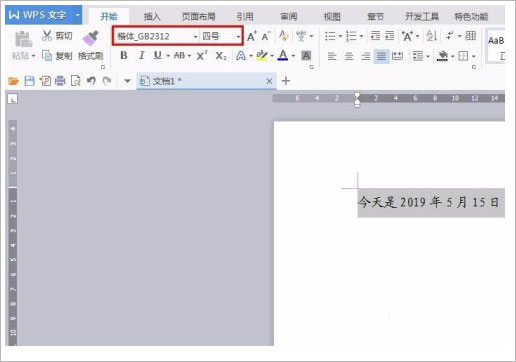Cut selection with the scissors 剪切 button
This screenshot has width=516, height=362.
tap(57, 35)
